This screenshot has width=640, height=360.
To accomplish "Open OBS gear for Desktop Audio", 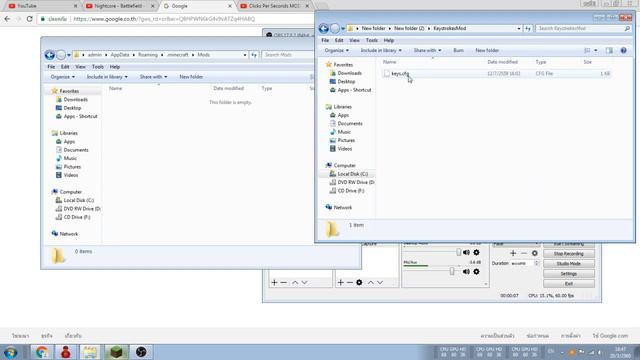I will click(476, 253).
